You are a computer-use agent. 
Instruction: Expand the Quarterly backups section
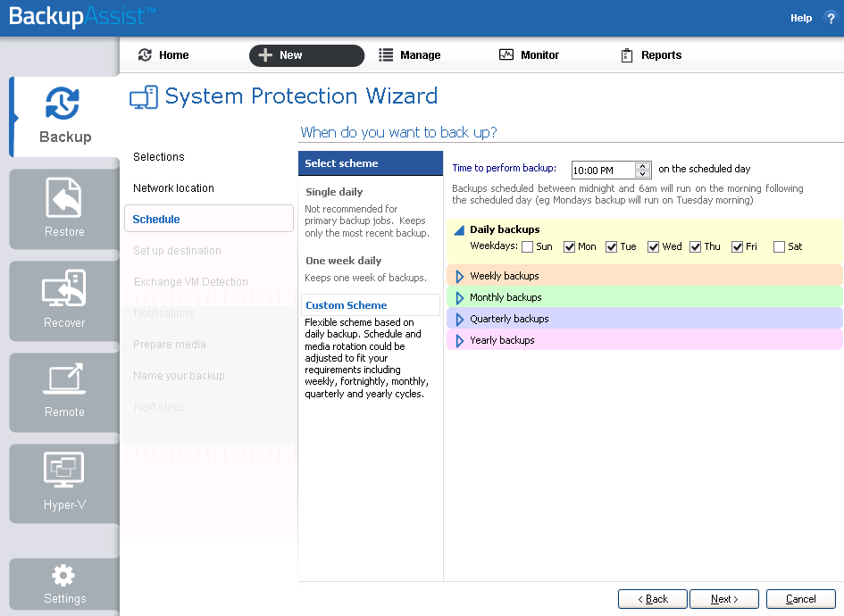pos(460,320)
